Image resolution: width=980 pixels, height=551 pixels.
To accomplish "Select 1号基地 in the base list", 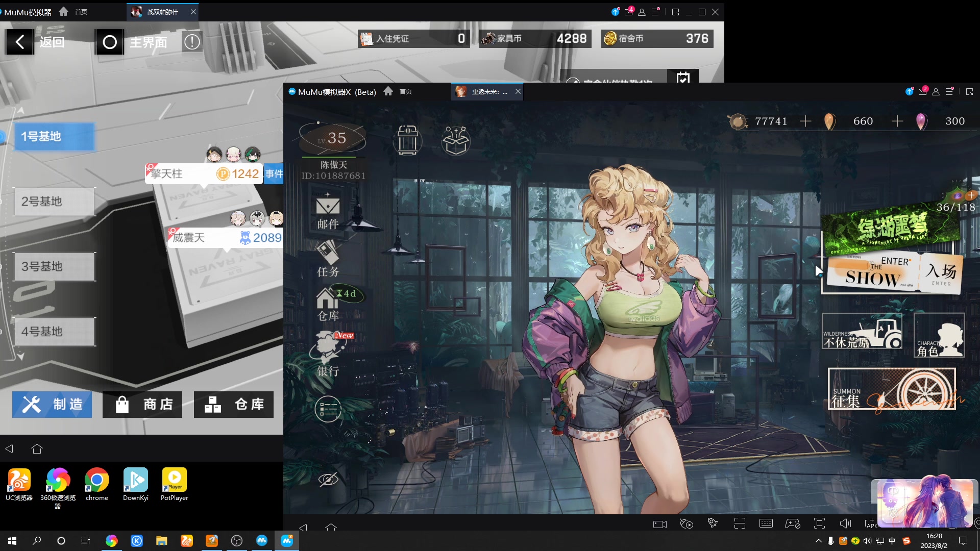I will coord(54,136).
